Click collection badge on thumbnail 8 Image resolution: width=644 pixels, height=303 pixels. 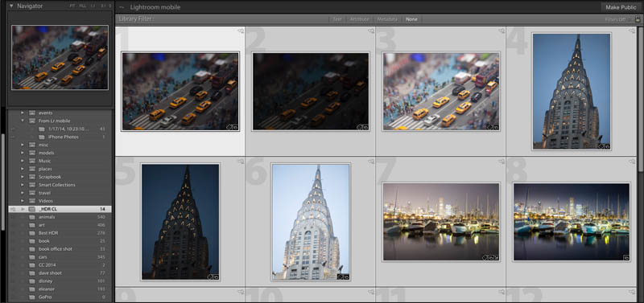(x=626, y=257)
